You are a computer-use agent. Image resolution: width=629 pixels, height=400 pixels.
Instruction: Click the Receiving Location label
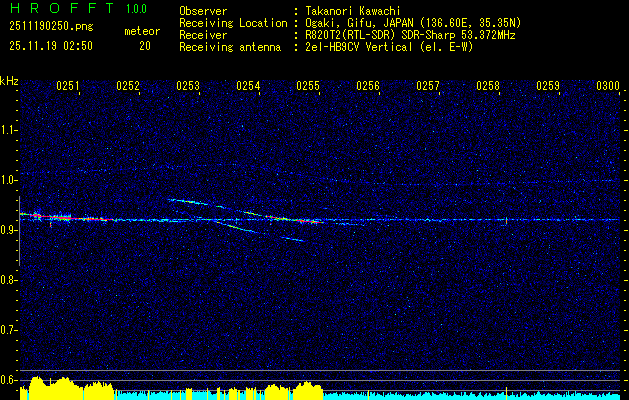[x=233, y=23]
